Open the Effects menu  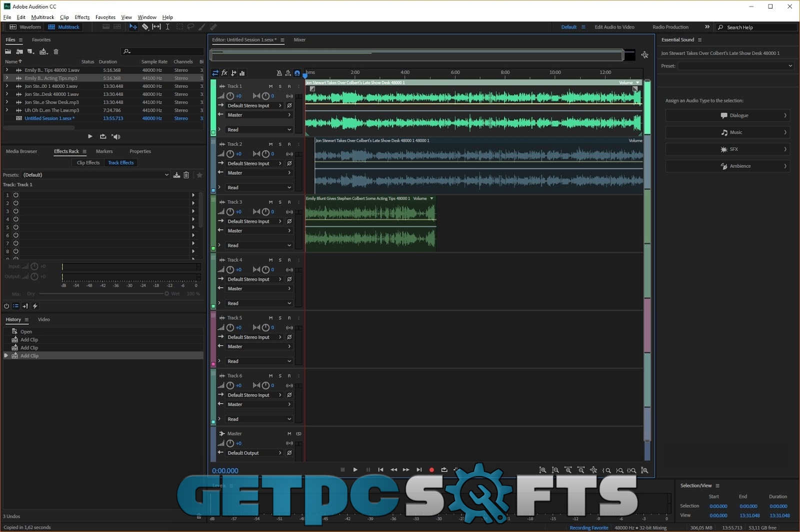coord(82,17)
